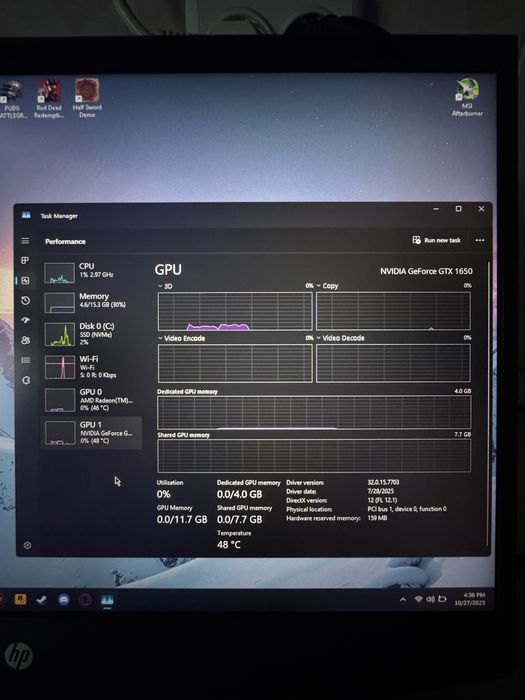The image size is (525, 700).
Task: Click the 3D utilization graph area
Action: tap(235, 311)
